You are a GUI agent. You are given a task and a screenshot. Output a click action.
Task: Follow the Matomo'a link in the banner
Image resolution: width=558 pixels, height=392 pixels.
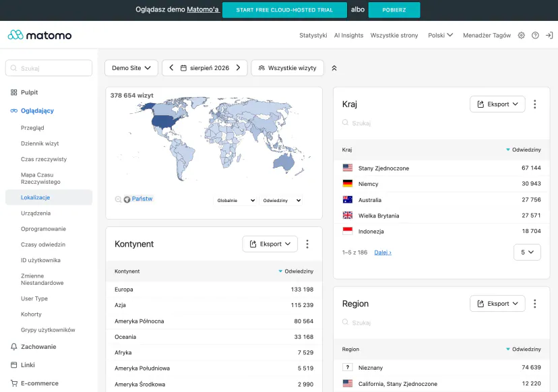(203, 9)
